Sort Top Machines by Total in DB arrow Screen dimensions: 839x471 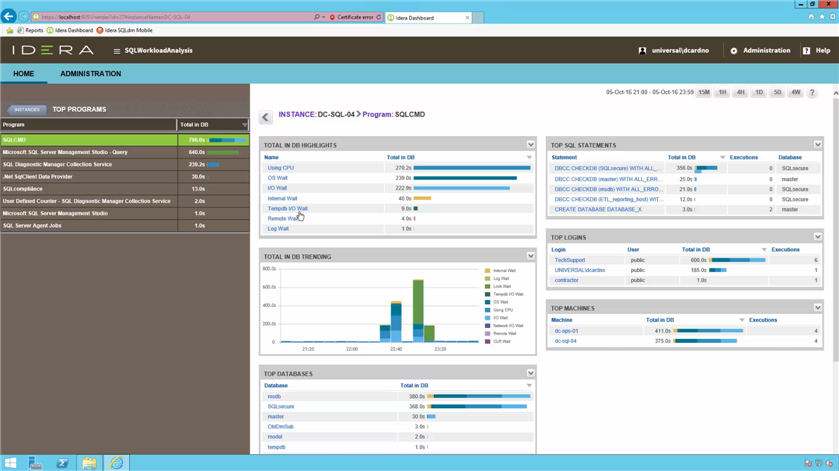point(742,320)
